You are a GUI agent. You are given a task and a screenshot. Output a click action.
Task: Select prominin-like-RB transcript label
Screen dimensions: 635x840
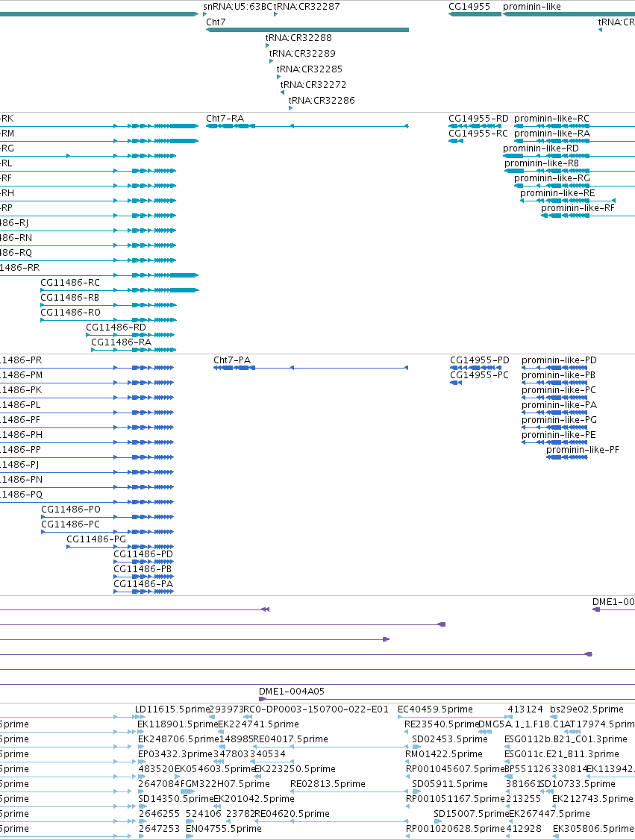[541, 163]
